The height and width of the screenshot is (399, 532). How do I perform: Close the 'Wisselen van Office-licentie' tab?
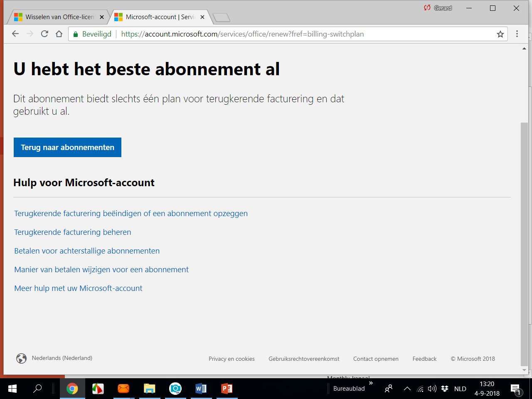pos(102,17)
